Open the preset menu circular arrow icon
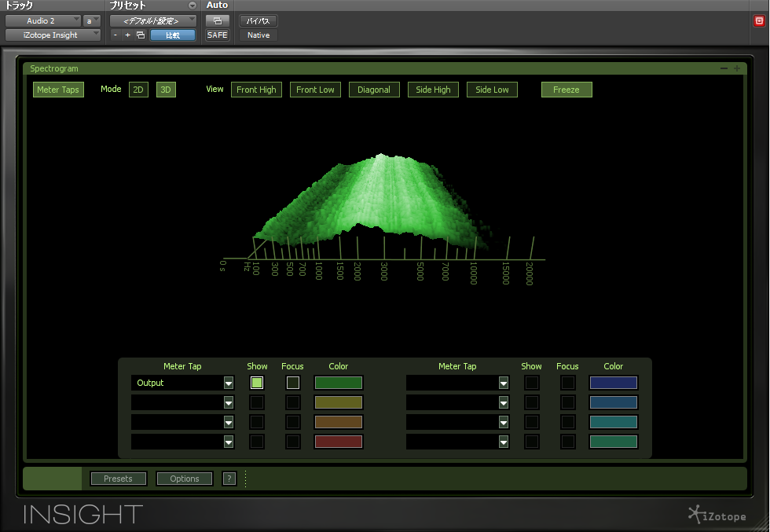770x532 pixels. click(192, 6)
